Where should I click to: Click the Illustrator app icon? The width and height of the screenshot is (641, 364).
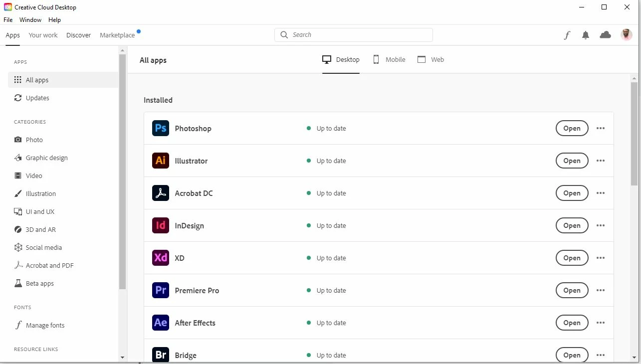pos(161,161)
